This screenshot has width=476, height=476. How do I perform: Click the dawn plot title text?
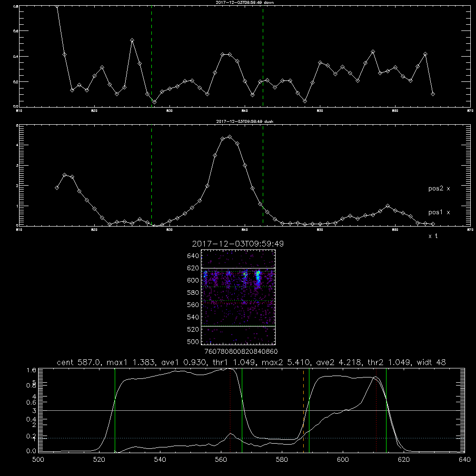pyautogui.click(x=245, y=2)
